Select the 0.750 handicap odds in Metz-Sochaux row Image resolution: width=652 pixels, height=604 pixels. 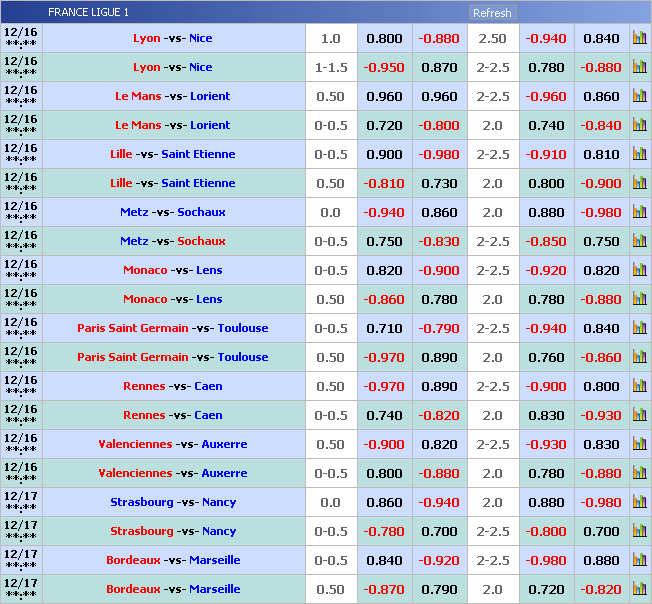coord(384,242)
